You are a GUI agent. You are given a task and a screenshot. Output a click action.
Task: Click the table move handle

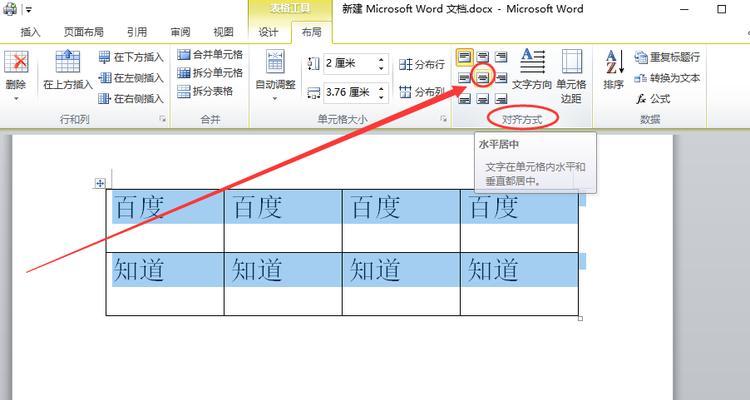point(100,183)
